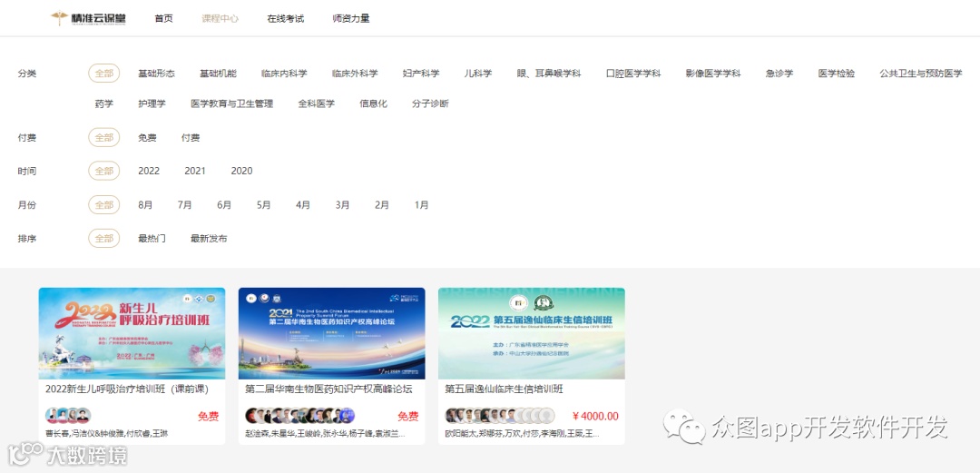Select 全部 in the 排序 row
This screenshot has width=980, height=473.
tap(103, 239)
